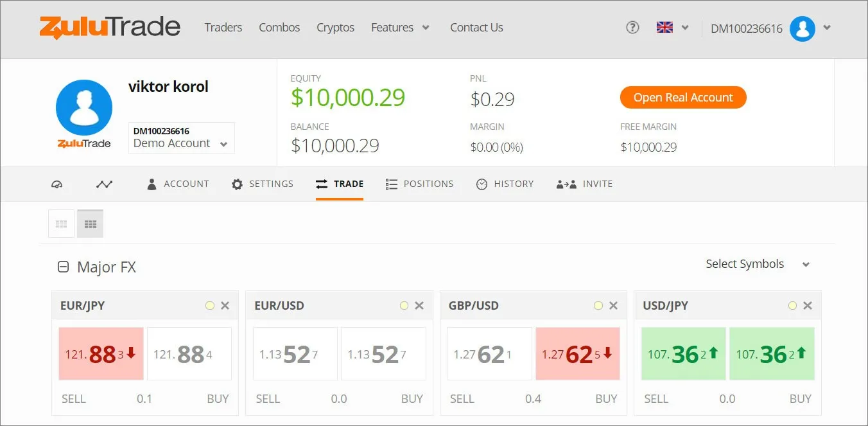Switch to the Trade tab
868x426 pixels.
tap(340, 184)
